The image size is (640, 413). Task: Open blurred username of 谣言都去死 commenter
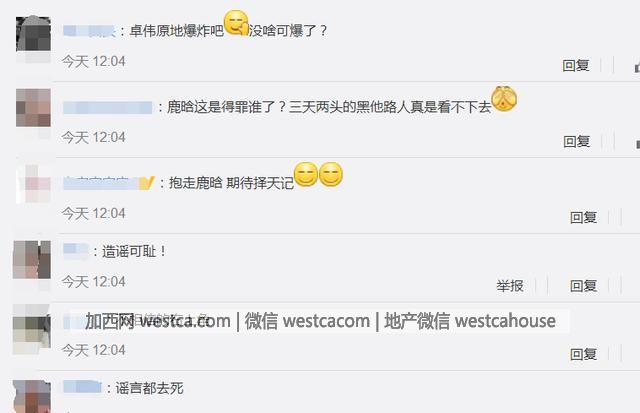coord(82,387)
